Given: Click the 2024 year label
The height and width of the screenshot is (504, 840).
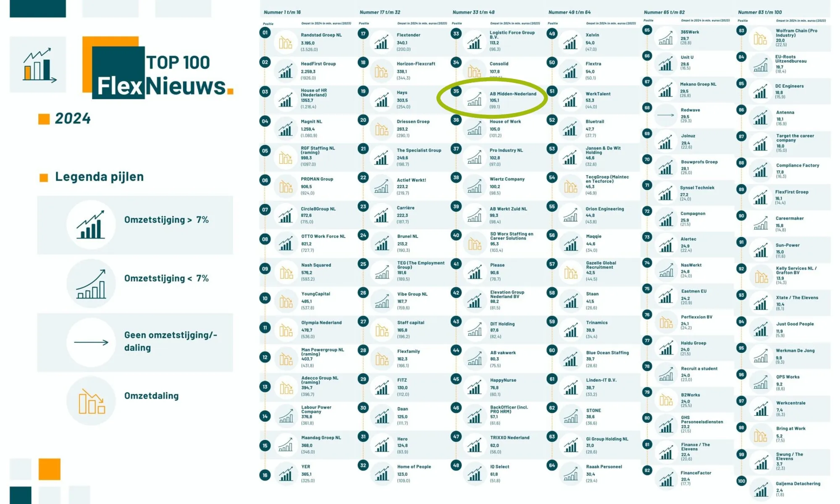Looking at the screenshot, I should (73, 118).
